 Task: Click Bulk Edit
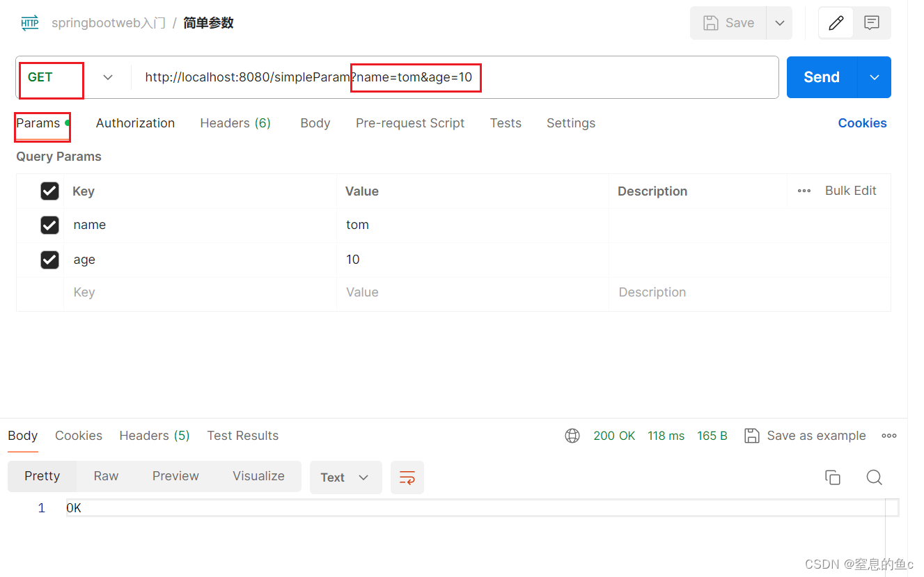(x=851, y=191)
